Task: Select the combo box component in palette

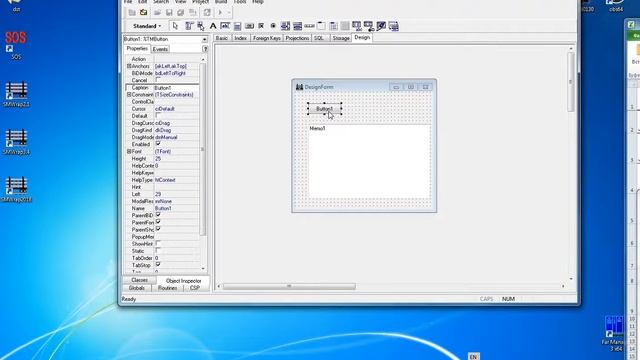Action: coord(298,26)
